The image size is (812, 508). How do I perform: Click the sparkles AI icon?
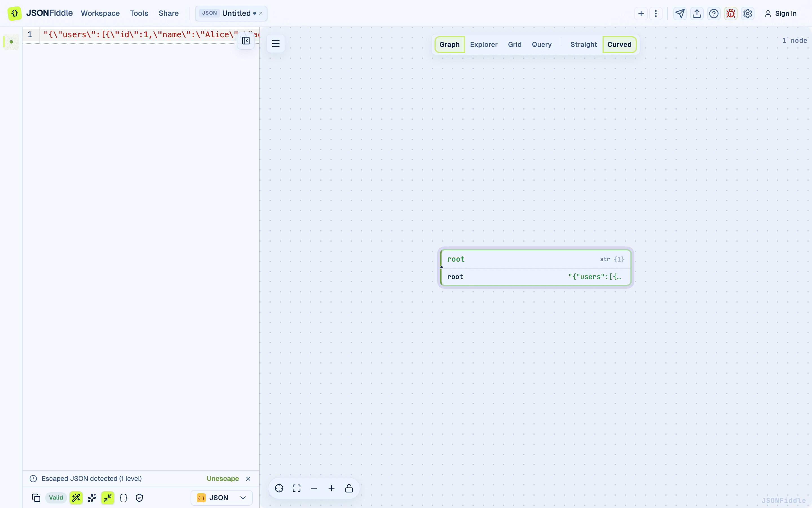92,498
